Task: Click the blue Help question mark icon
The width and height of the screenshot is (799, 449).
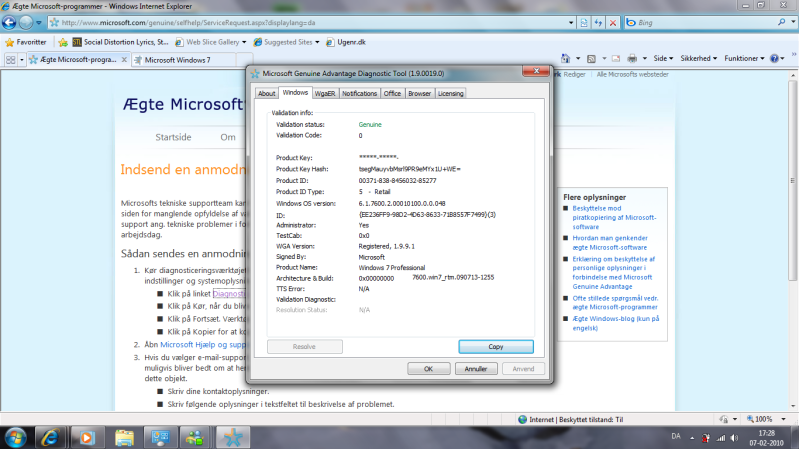Action: pyautogui.click(x=774, y=59)
